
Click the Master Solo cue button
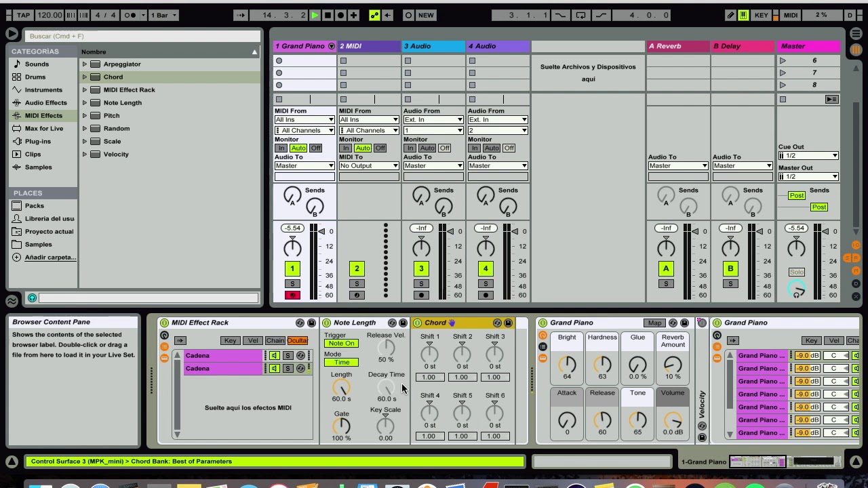tap(797, 272)
